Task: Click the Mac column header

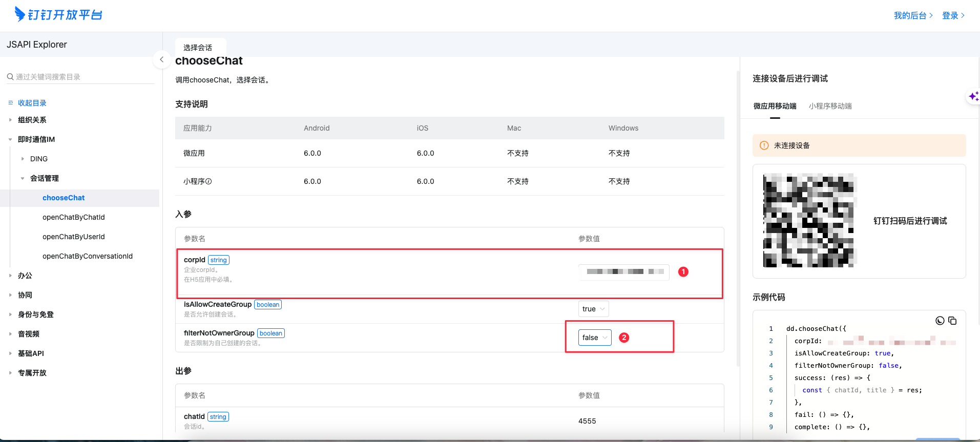Action: point(514,128)
